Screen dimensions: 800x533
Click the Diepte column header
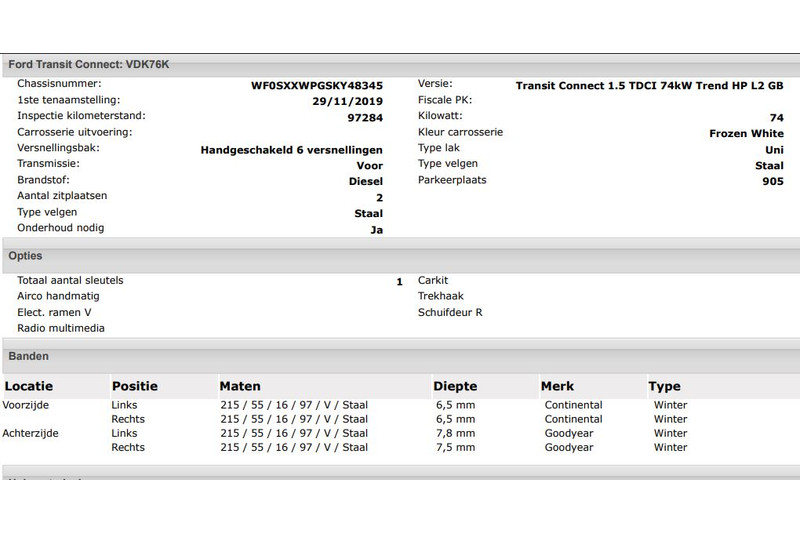pyautogui.click(x=455, y=386)
